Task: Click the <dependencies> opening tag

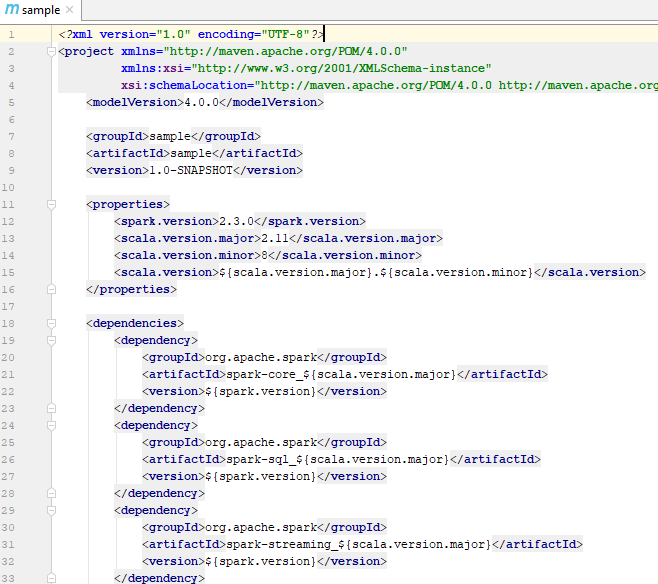Action: (x=135, y=323)
